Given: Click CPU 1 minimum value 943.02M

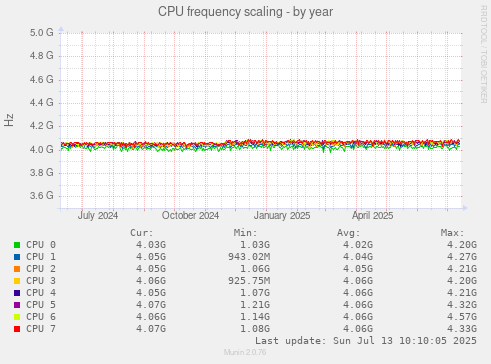Looking at the screenshot, I should point(249,257).
